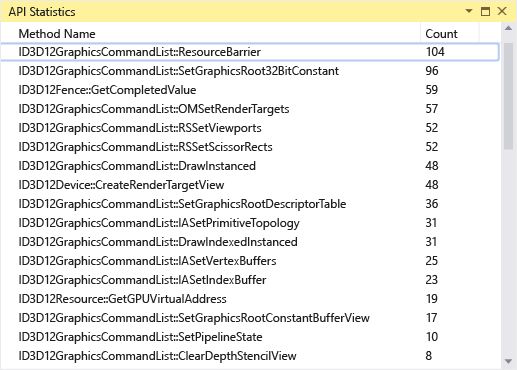Select the IASetIndexBuffer row
Viewport: 517px width, 370px height.
[250, 280]
